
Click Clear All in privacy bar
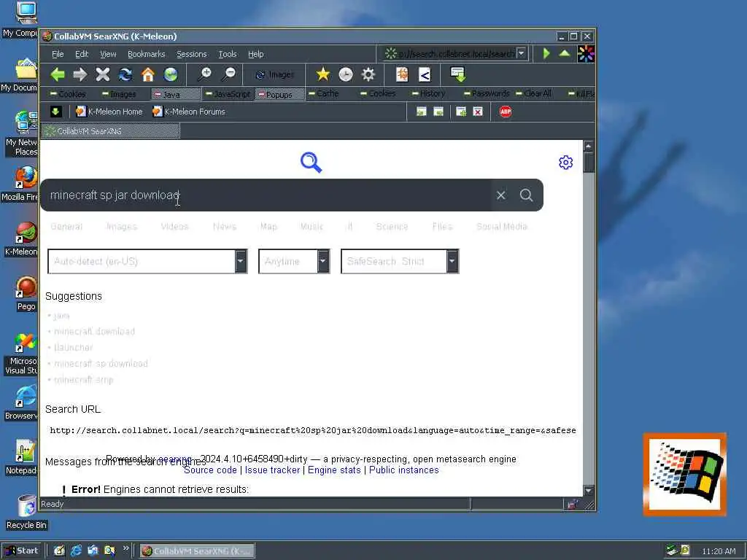point(533,93)
